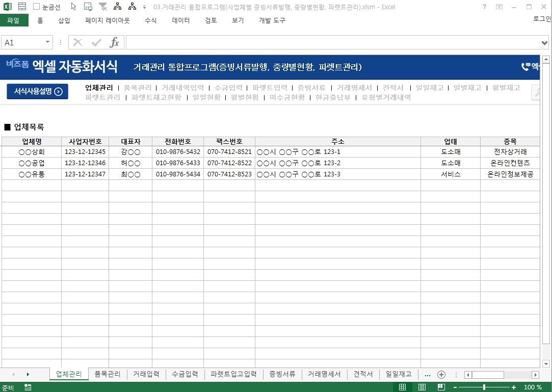Click the freeze panes icon beside Excel logo
552x392 pixels.
[22, 6]
